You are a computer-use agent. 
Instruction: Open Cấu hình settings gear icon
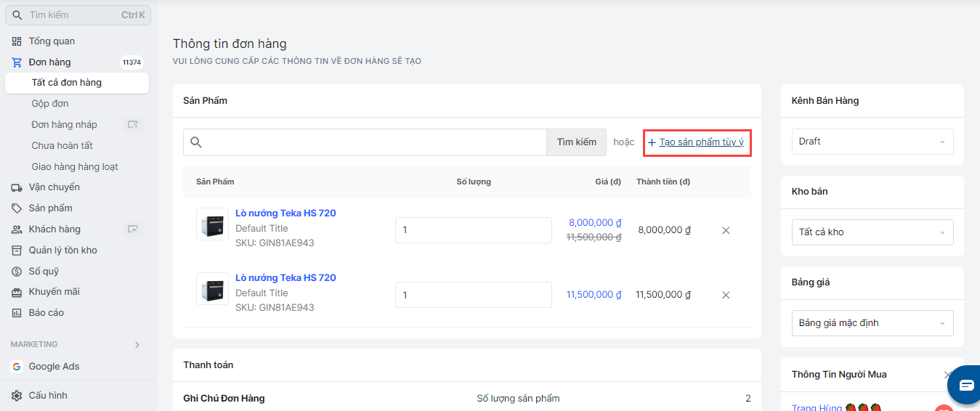pos(17,396)
